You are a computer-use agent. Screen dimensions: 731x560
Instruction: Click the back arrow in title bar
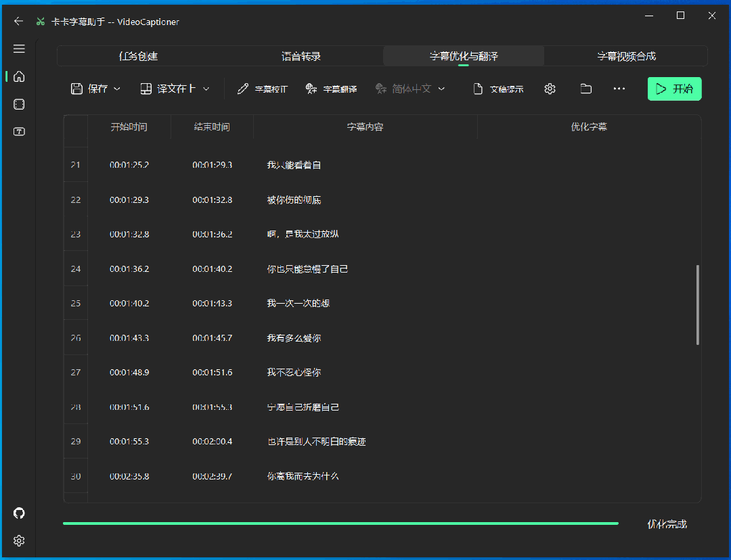(19, 22)
